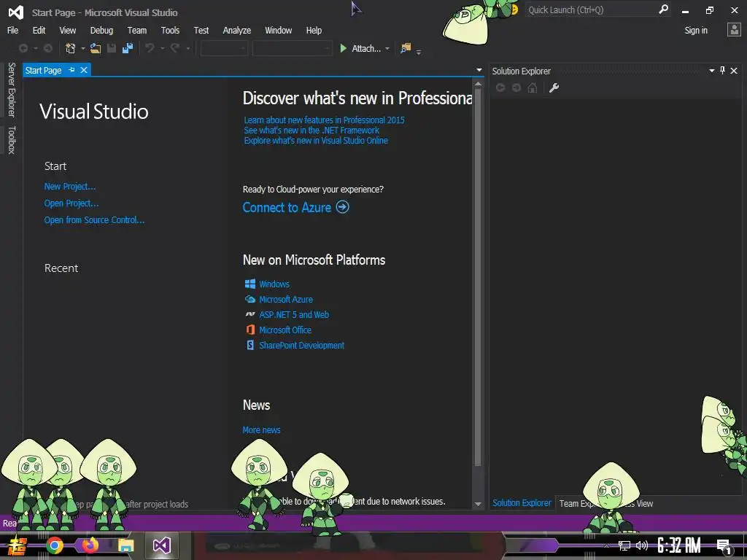Open the Solution Explorer window position dropdown
Image resolution: width=747 pixels, height=560 pixels.
pyautogui.click(x=712, y=71)
